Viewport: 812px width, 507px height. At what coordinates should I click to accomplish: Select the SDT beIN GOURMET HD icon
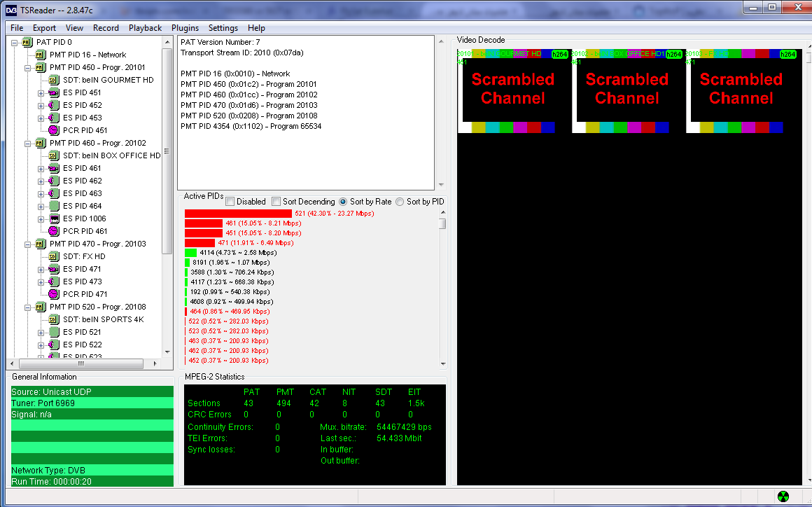pyautogui.click(x=54, y=80)
